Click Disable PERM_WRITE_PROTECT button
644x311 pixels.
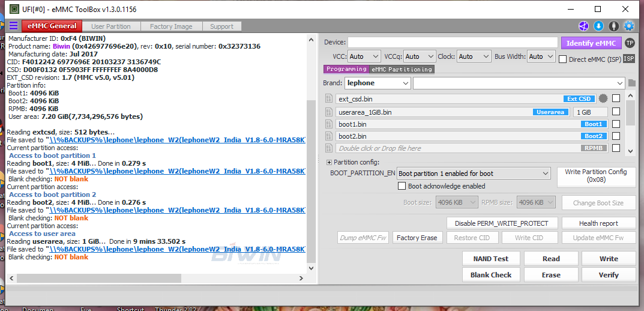pos(502,223)
